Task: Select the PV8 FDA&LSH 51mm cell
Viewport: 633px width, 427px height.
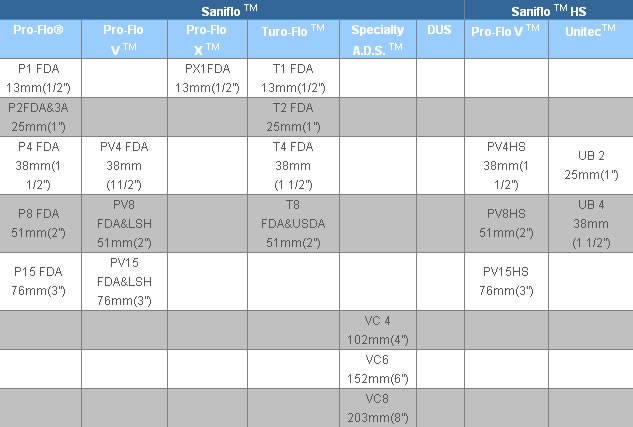Action: coord(124,224)
